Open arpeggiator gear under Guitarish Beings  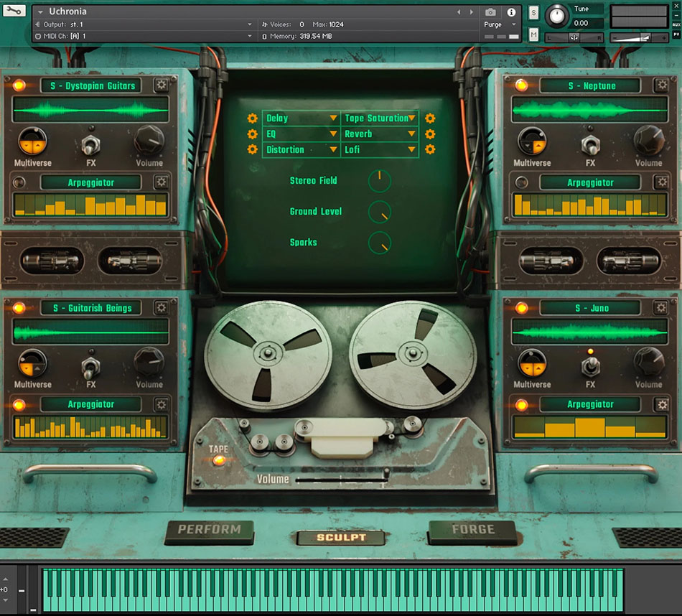pos(162,405)
